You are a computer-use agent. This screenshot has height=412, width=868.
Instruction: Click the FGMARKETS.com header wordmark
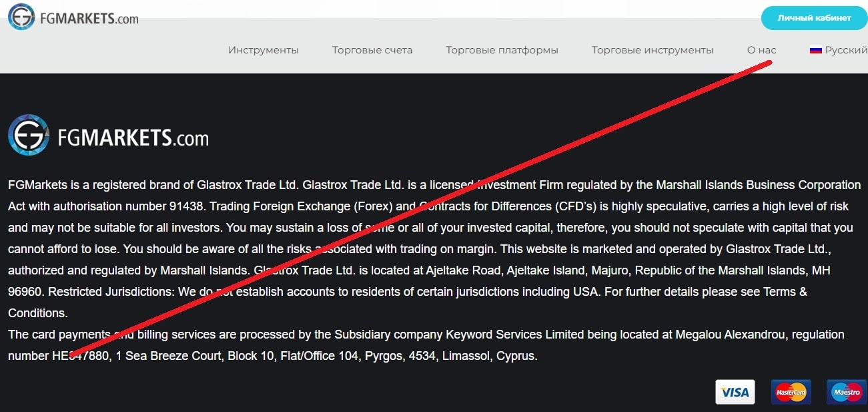tap(89, 18)
